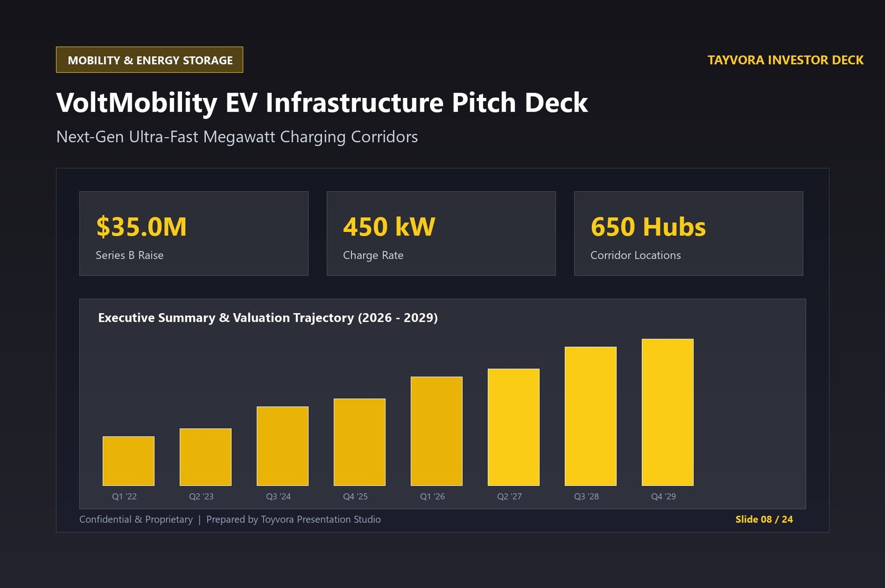Viewport: 885px width, 588px height.
Task: Click the 650 Hubs value
Action: (648, 227)
